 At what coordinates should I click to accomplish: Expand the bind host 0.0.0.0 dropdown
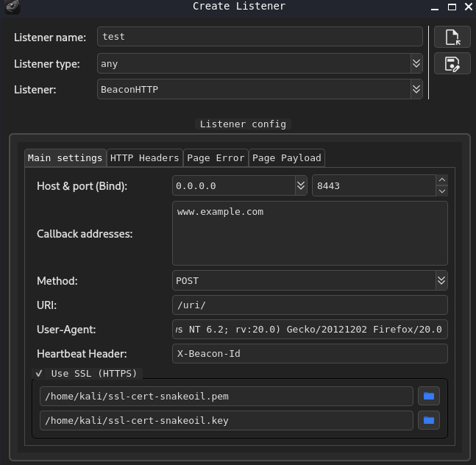click(x=301, y=186)
